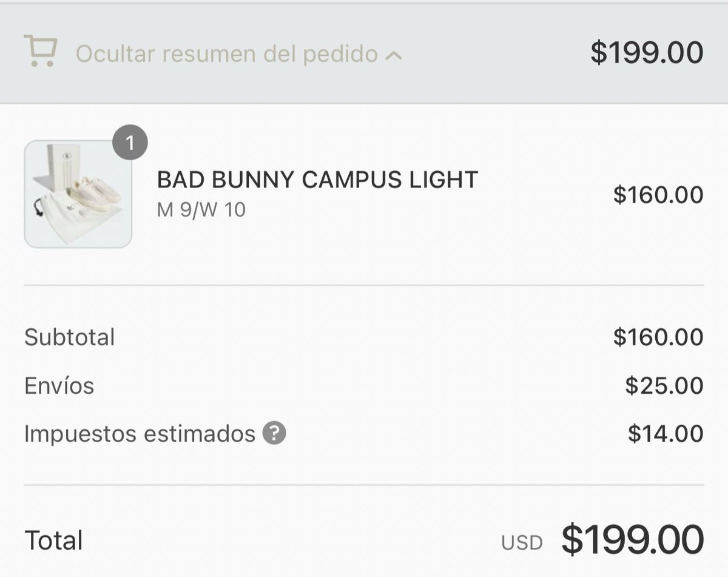Click the M 9/W 10 size text
Viewport: 728px width, 577px height.
pos(201,211)
